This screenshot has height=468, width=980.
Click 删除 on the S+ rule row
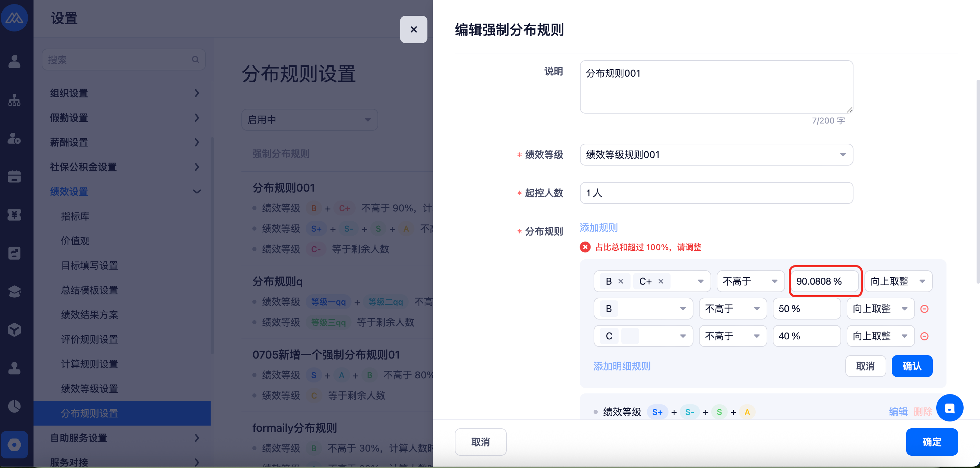point(923,412)
